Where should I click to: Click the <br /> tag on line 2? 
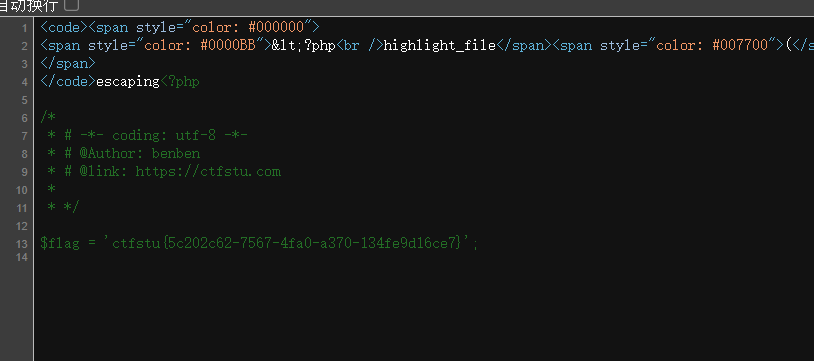[x=360, y=46]
